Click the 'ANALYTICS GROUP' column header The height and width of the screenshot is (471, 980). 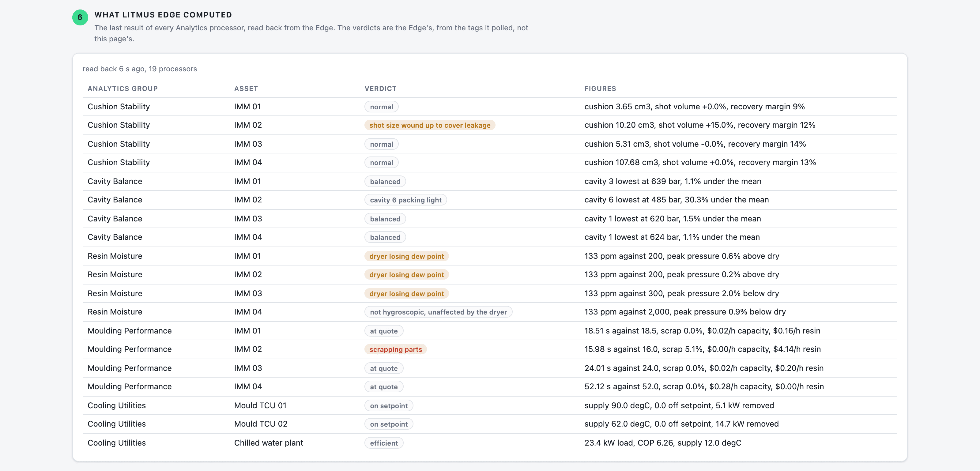click(123, 89)
